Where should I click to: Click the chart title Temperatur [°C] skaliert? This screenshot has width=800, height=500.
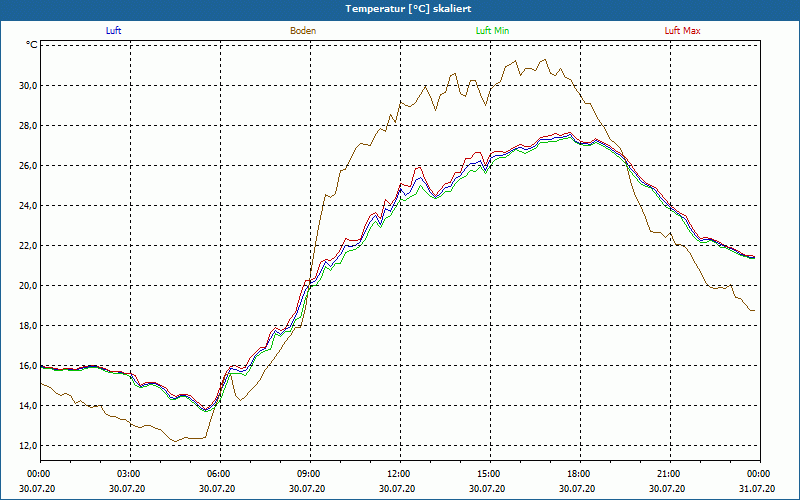point(408,9)
